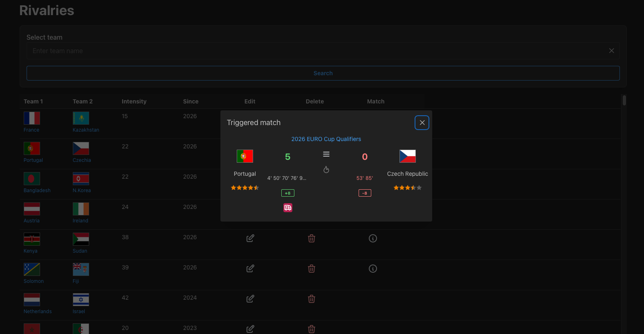644x334 pixels.
Task: Click Portugal goal minutes 4' 50' 70' 76'
Action: coord(287,178)
